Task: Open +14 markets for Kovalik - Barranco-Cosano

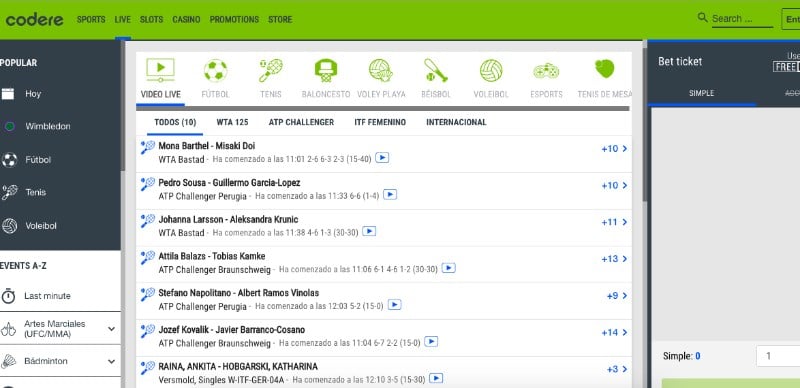Action: (x=614, y=333)
